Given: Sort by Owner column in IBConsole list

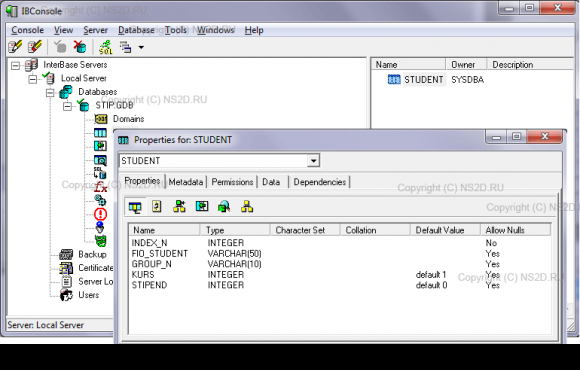Looking at the screenshot, I should coord(466,65).
